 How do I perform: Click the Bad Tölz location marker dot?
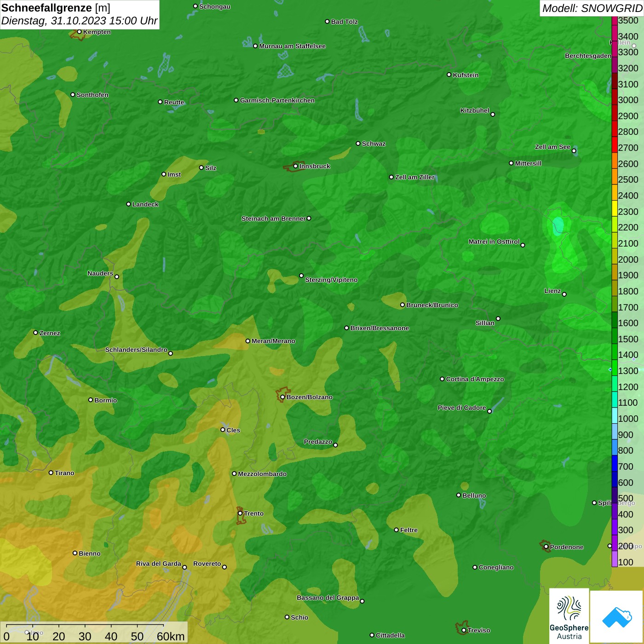327,22
